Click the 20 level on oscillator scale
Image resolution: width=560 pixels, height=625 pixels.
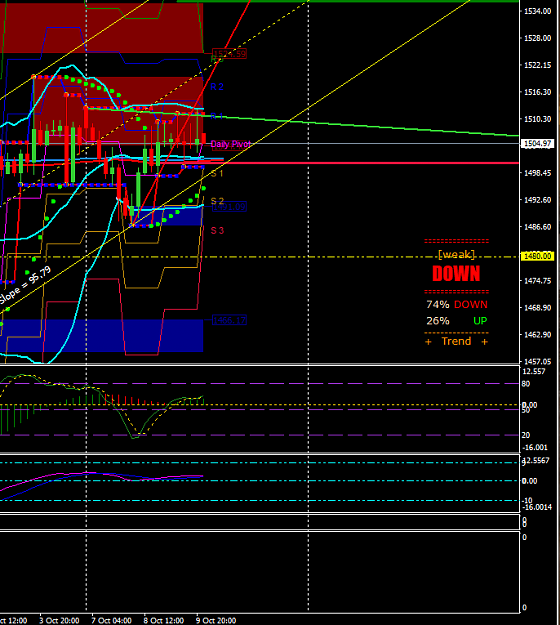(526, 435)
